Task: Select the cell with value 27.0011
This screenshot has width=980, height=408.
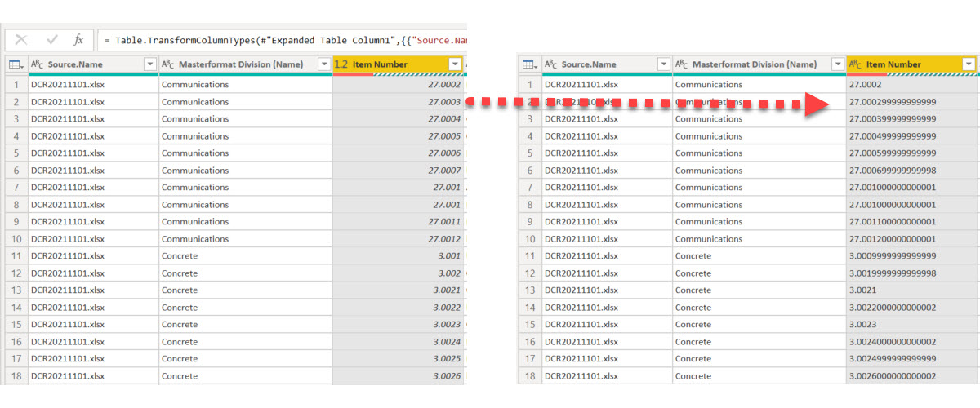Action: (x=399, y=222)
